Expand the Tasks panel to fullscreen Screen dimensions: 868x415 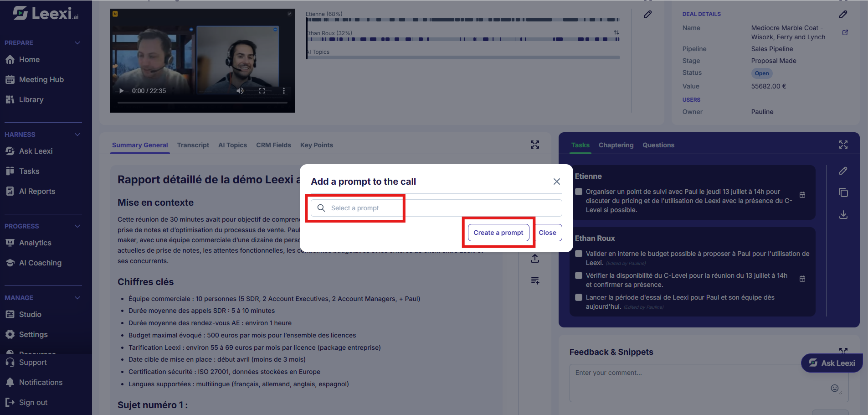click(x=843, y=145)
